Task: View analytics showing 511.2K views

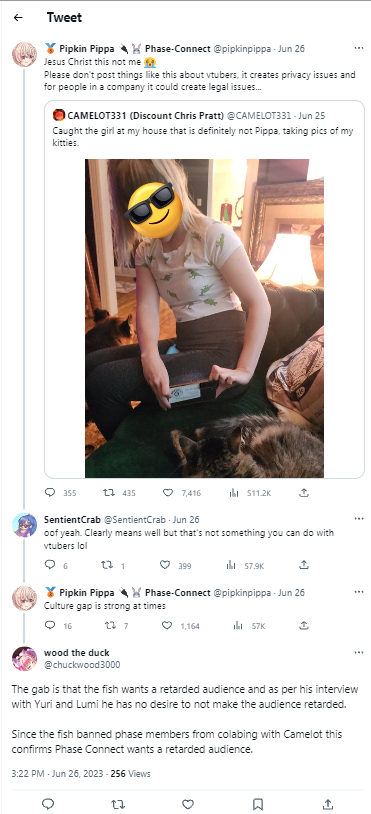Action: (x=233, y=492)
